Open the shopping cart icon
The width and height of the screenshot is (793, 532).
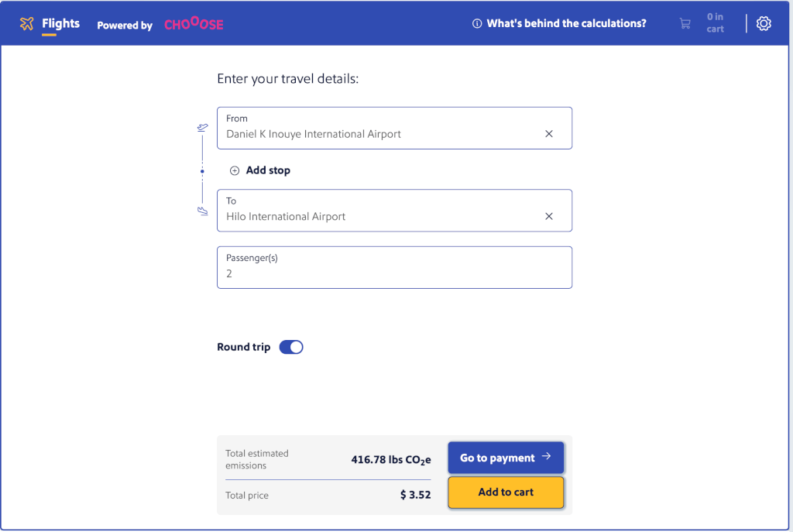[685, 23]
